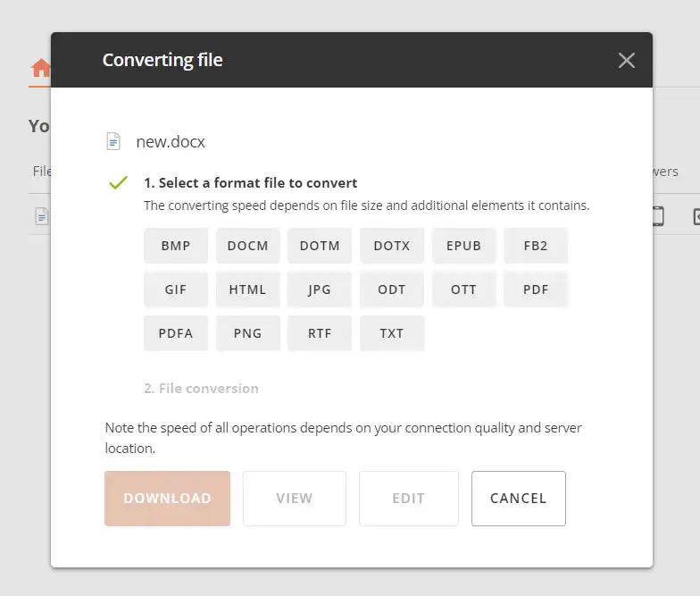This screenshot has height=596, width=700.
Task: Select PDFA format option
Action: tap(176, 333)
